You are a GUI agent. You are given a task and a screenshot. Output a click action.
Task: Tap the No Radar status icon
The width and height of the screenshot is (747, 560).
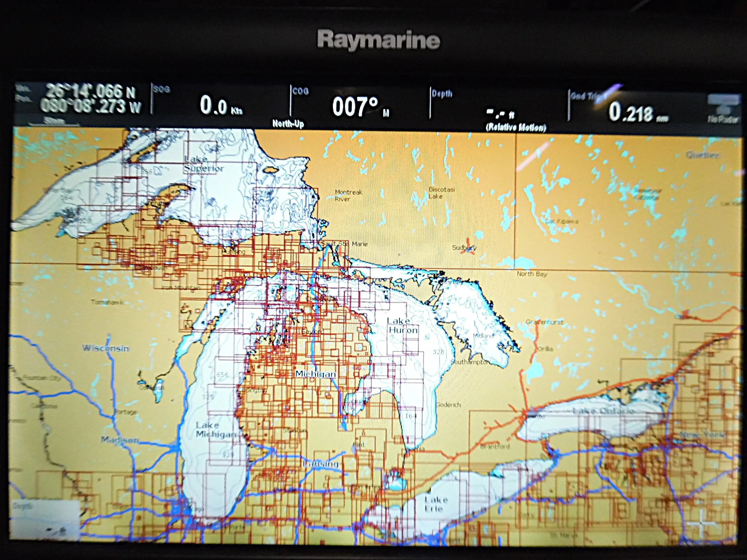(x=722, y=109)
